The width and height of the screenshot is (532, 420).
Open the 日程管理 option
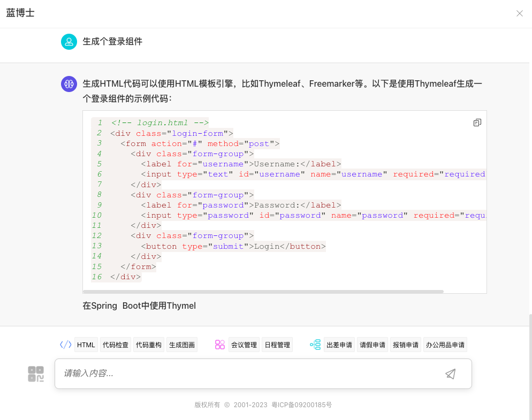coord(277,345)
